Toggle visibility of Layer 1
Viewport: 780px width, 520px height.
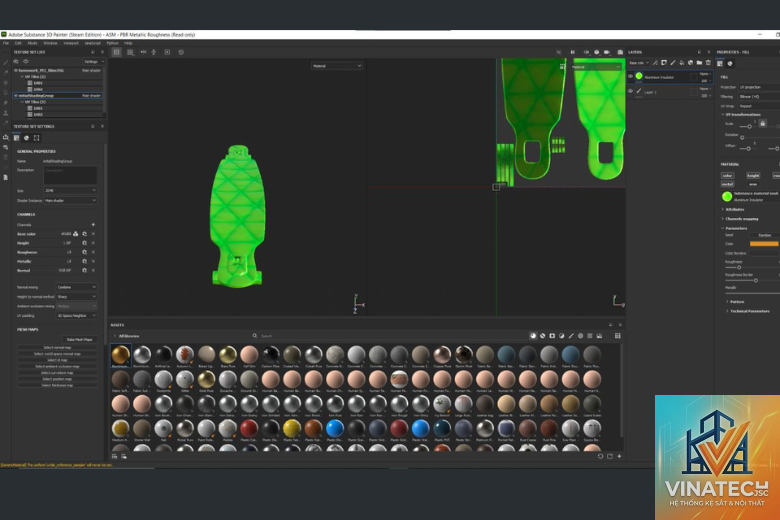coord(630,91)
